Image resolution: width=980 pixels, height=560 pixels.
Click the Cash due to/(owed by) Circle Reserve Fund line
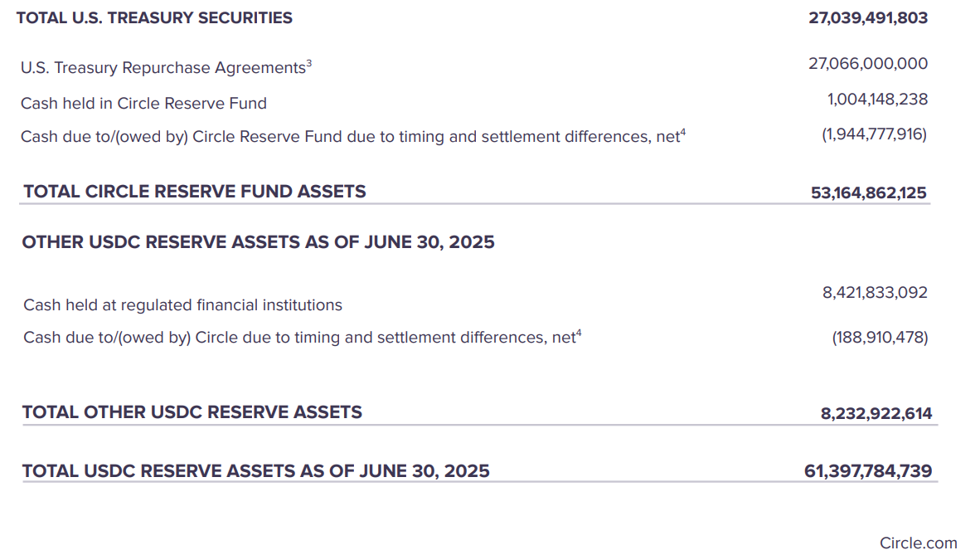click(x=350, y=137)
